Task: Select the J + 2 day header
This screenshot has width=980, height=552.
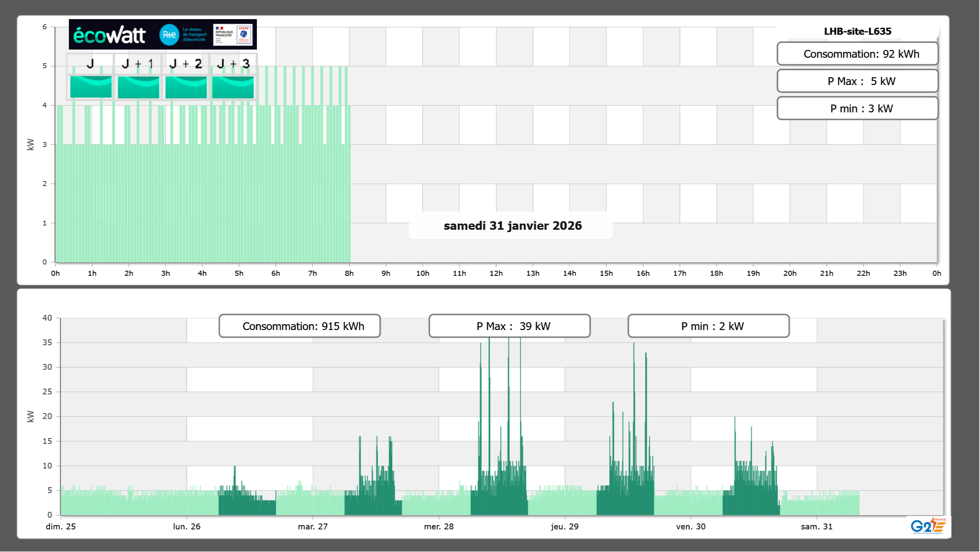Action: coord(186,64)
